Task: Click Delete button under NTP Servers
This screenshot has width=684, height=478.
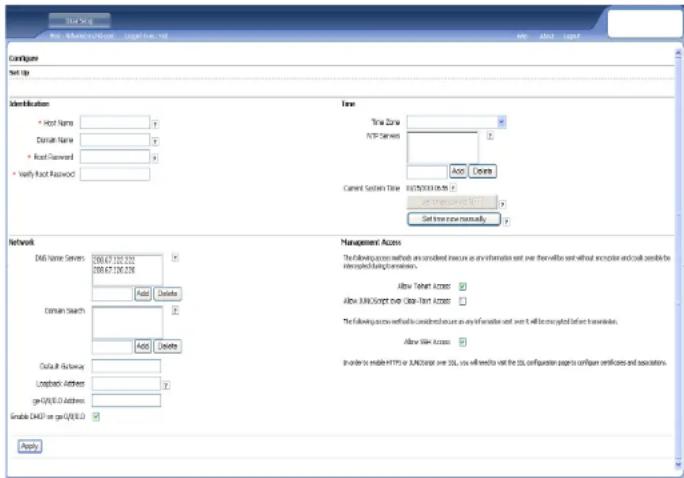Action: (482, 171)
